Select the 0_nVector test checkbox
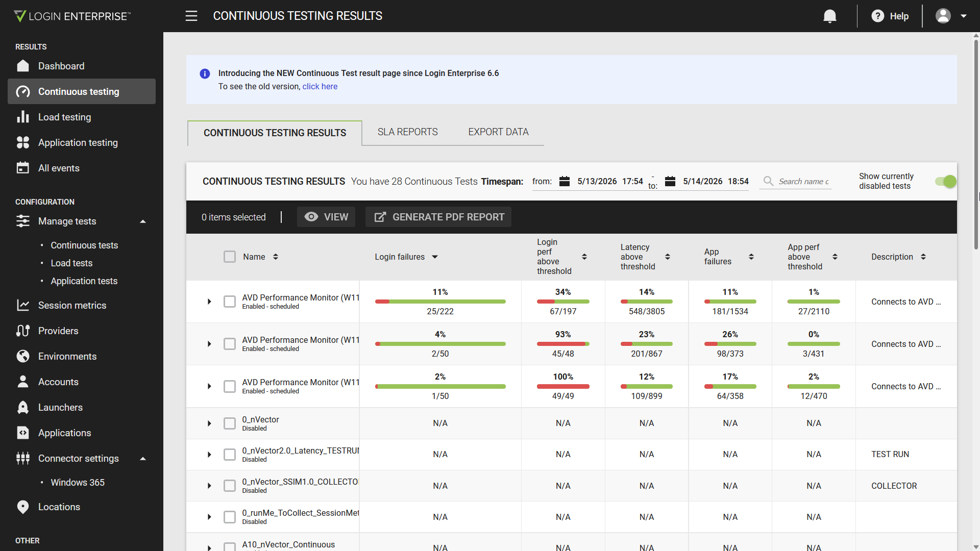The image size is (980, 551). click(230, 423)
